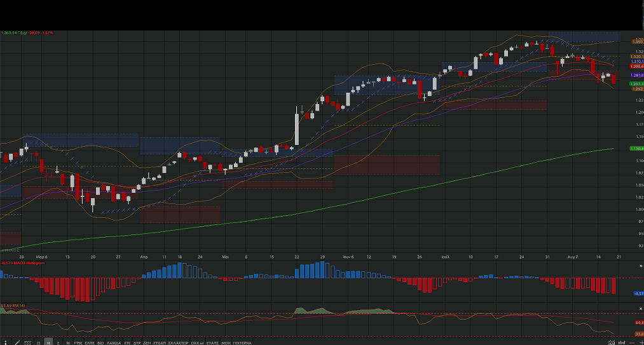Load the ΒΙΟ symbol shortcut
Image resolution: width=644 pixels, height=345 pixels.
(100, 343)
